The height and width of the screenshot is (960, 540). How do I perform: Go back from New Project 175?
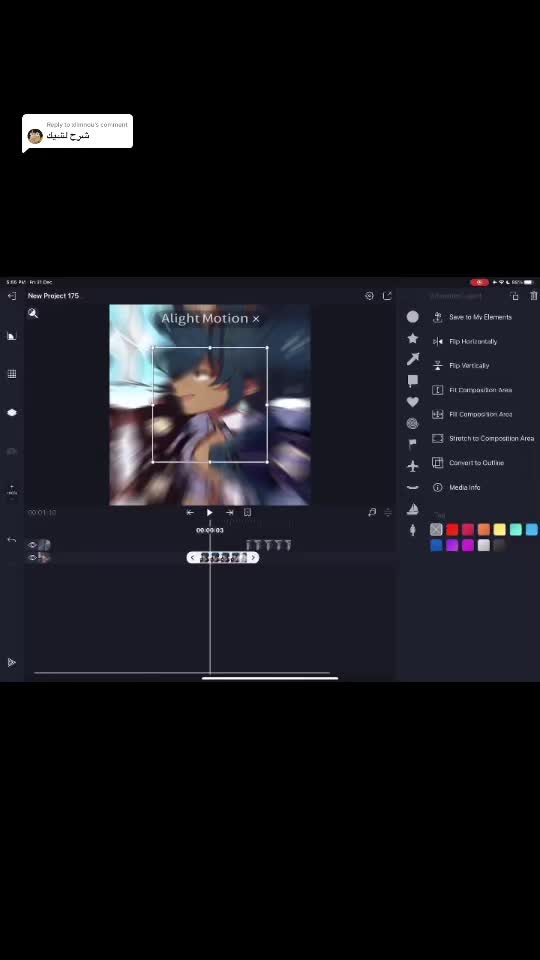[x=12, y=296]
